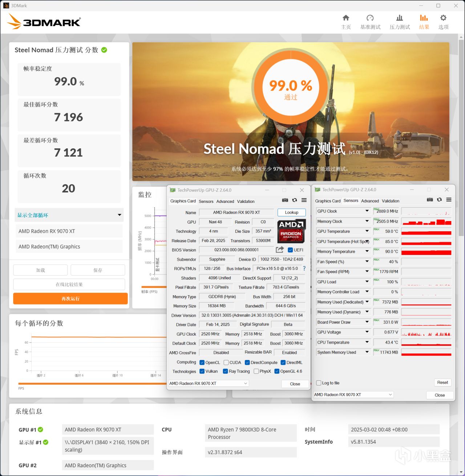Take a screenshot in GPU-Z Graphics Card window
The image size is (465, 476).
coord(285,200)
